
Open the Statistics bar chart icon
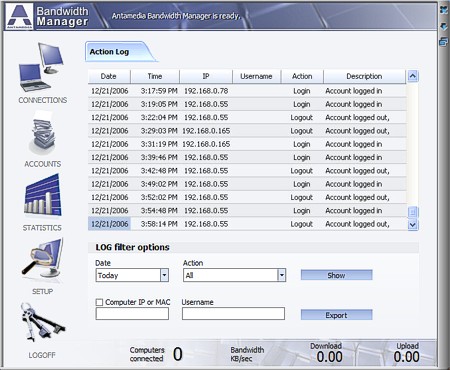click(43, 196)
